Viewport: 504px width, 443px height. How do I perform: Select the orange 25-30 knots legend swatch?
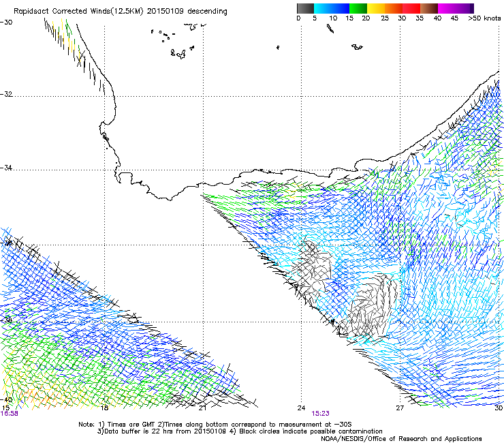(x=394, y=8)
